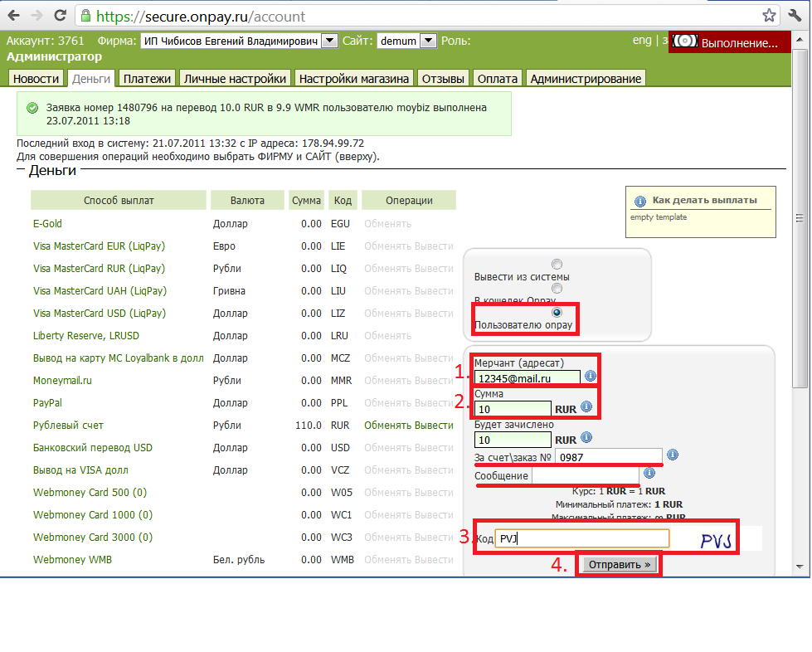The width and height of the screenshot is (812, 652).
Task: Click the vertical page scrollbar
Action: coord(801,249)
